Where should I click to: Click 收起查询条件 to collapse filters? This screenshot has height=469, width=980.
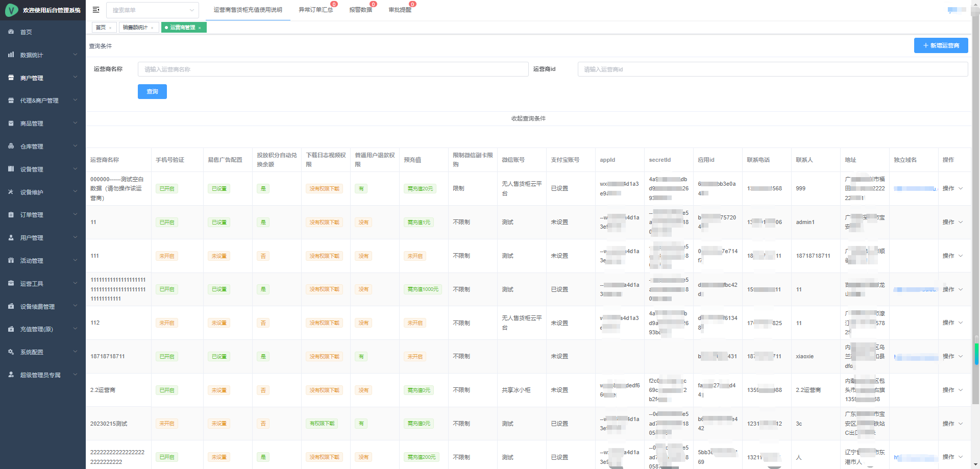[528, 118]
